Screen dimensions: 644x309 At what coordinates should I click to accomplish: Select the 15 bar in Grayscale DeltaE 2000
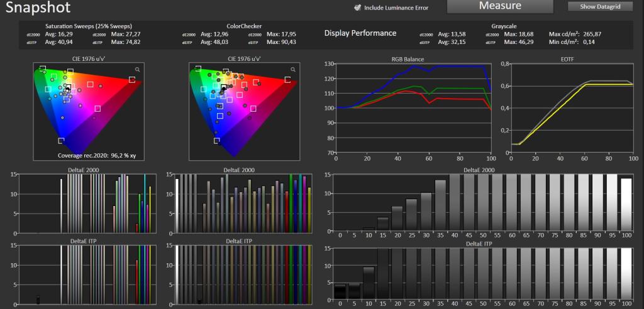383,224
